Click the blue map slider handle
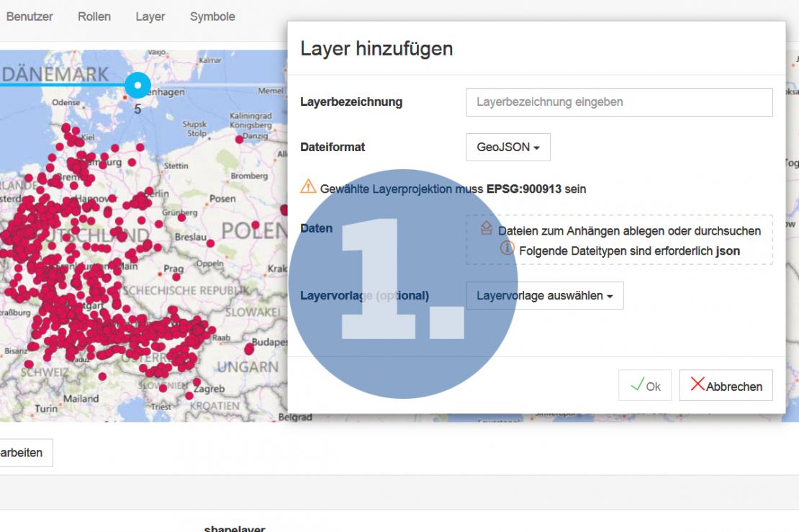The width and height of the screenshot is (799, 532). pos(137,85)
